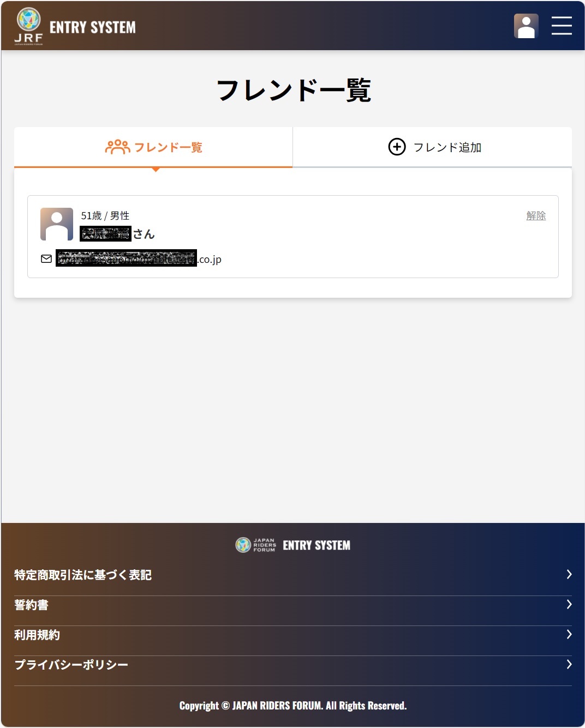Viewport: 585px width, 728px height.
Task: Click the plus circle icon for adding friend
Action: tap(397, 147)
